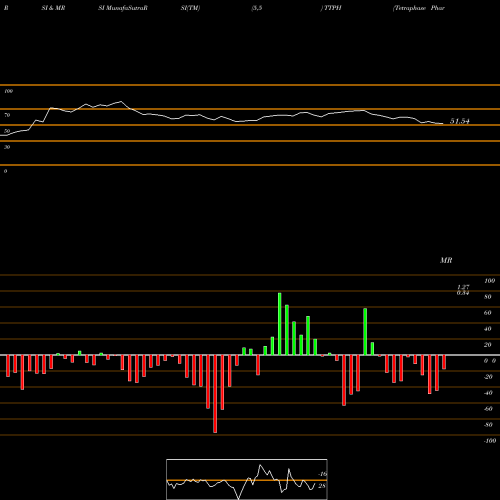Viewport: 500px width, 500px height.
Task: Click the RSI axis label 30
Action: (7, 147)
